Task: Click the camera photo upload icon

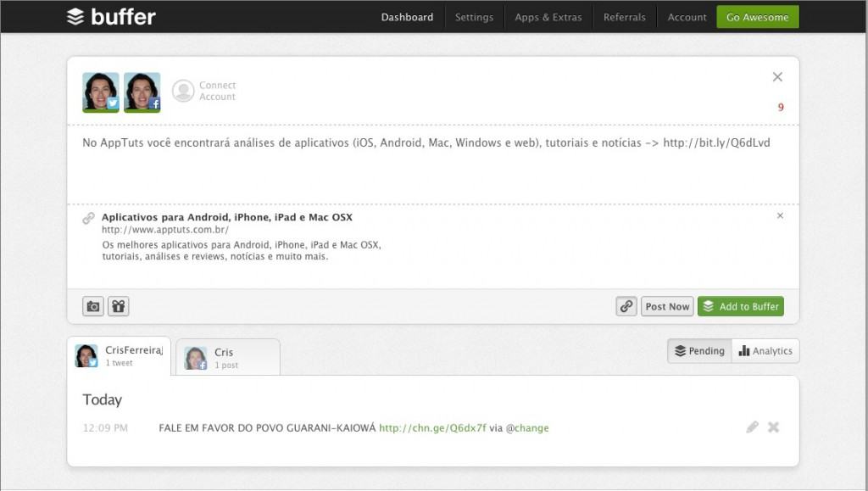Action: click(x=93, y=306)
